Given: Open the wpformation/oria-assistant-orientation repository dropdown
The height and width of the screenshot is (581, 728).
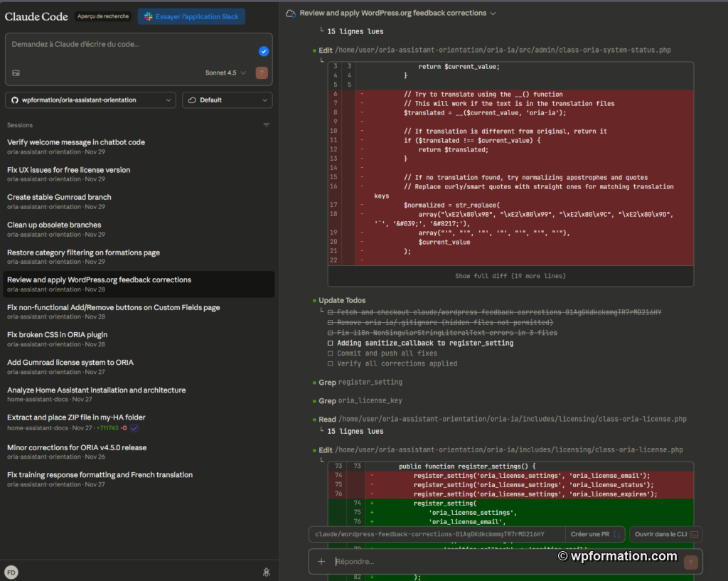Looking at the screenshot, I should pyautogui.click(x=90, y=100).
